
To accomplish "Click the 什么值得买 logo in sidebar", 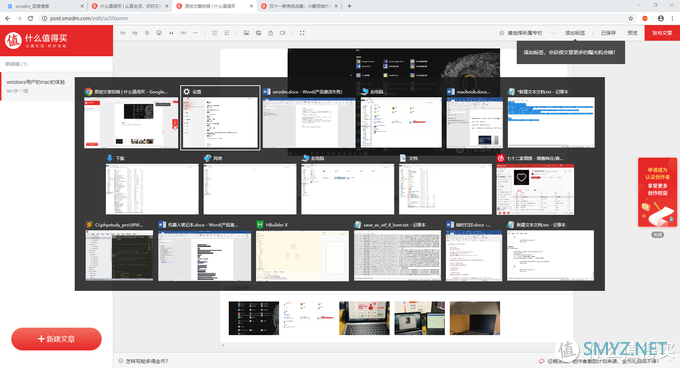I will [x=36, y=40].
